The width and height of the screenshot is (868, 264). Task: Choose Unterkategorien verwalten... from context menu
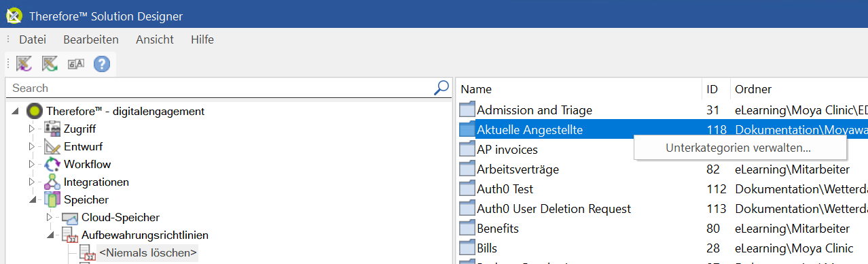pos(740,147)
